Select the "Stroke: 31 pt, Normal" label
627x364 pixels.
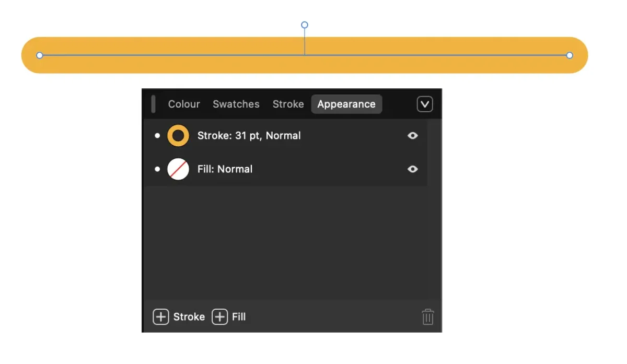pyautogui.click(x=249, y=136)
